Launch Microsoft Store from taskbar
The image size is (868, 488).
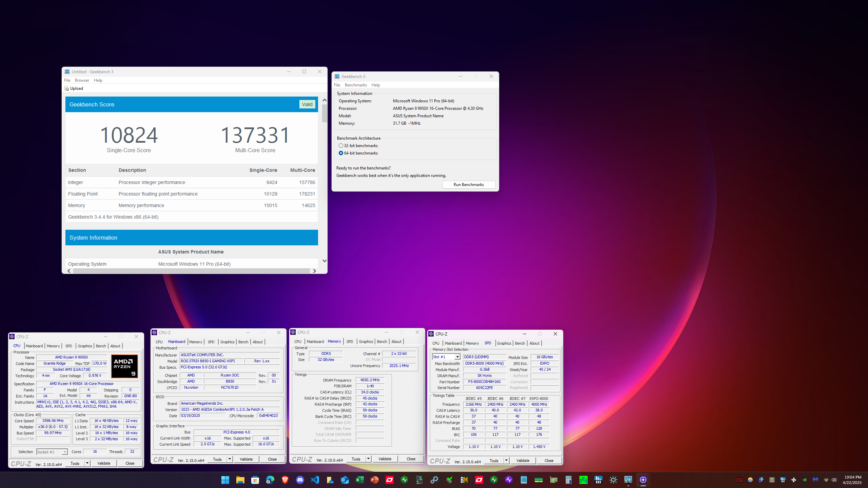[255, 480]
